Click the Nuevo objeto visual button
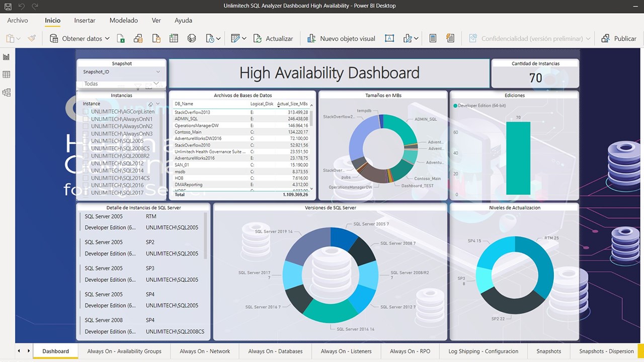 341,38
